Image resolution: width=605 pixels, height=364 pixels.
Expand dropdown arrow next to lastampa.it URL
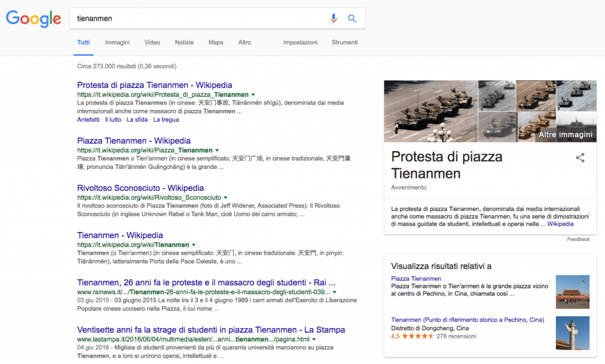[314, 339]
